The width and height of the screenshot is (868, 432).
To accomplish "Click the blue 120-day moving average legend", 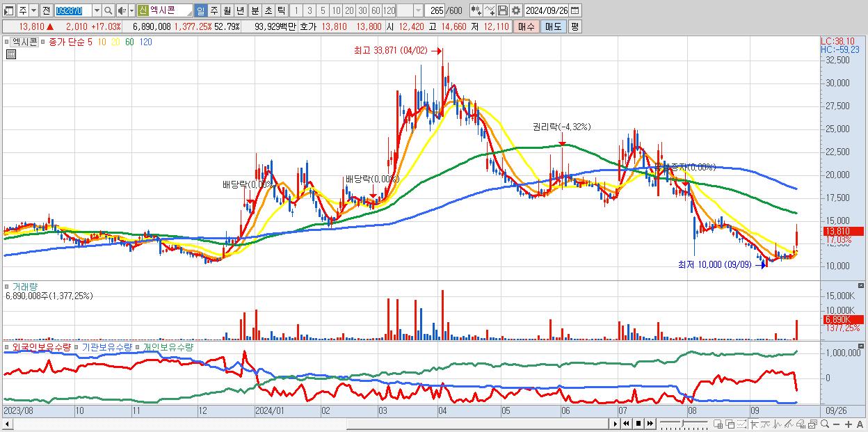I will click(146, 42).
